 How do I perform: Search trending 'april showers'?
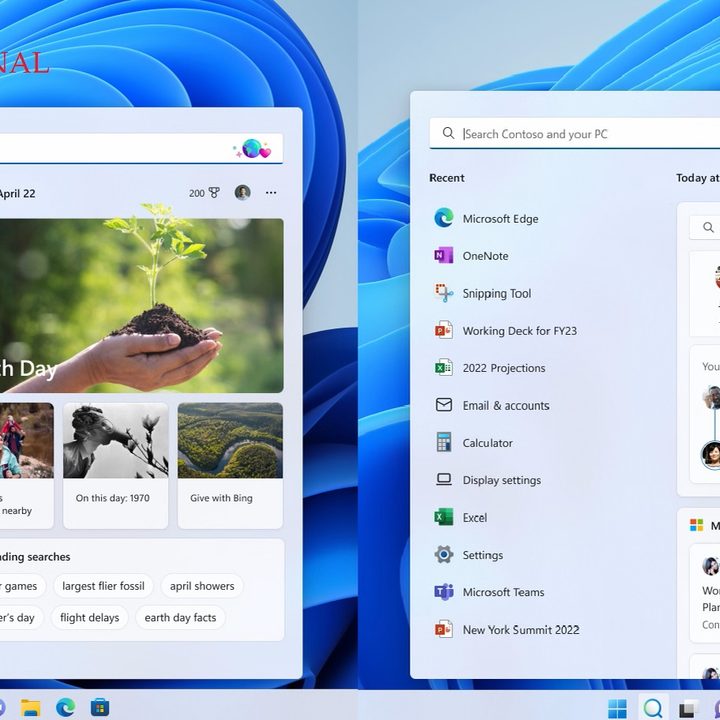[202, 586]
